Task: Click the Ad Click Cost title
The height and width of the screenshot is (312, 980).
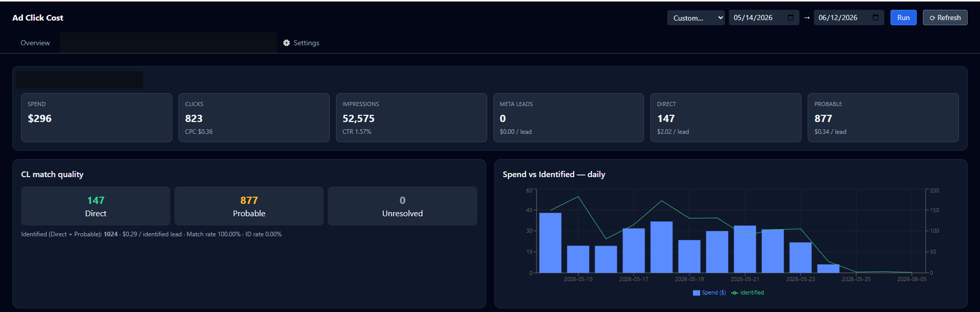Action: [x=38, y=18]
